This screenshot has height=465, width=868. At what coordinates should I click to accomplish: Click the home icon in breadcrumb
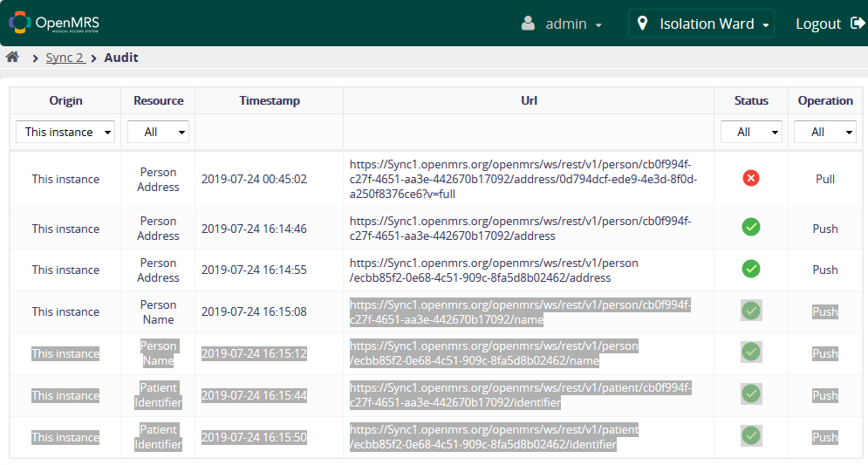coord(12,58)
